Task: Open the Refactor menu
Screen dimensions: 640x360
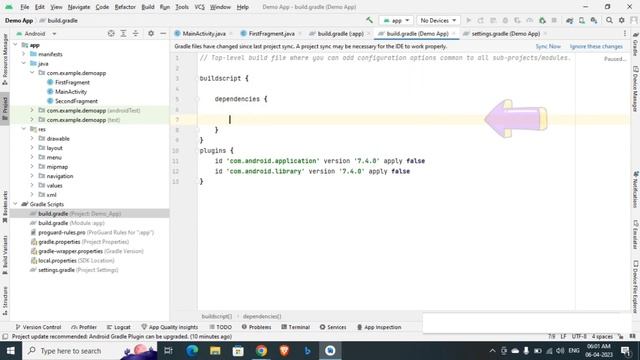Action: 125,7
